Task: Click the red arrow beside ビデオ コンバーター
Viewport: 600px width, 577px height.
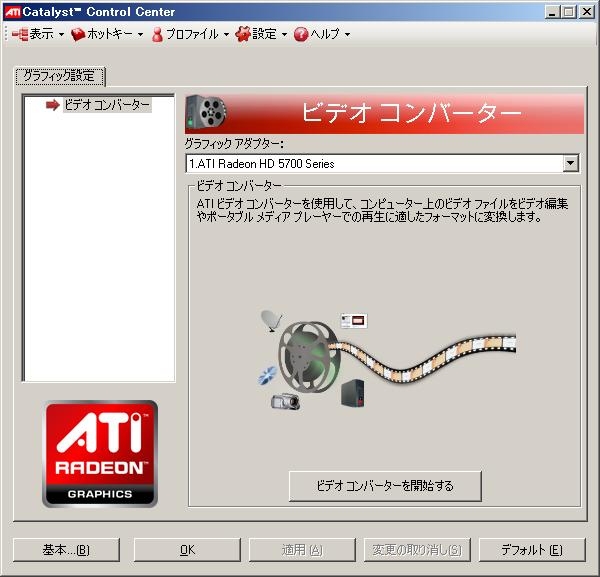Action: (x=53, y=105)
